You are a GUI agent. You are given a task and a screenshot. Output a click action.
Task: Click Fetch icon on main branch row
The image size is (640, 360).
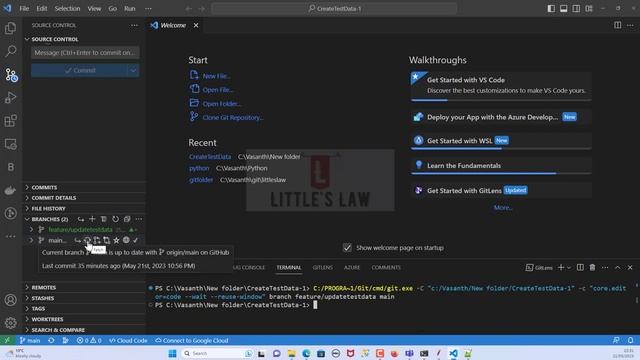[x=87, y=240]
